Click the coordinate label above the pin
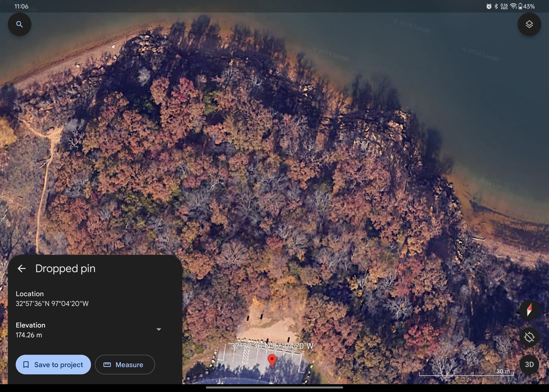The height and width of the screenshot is (392, 549). tap(272, 346)
